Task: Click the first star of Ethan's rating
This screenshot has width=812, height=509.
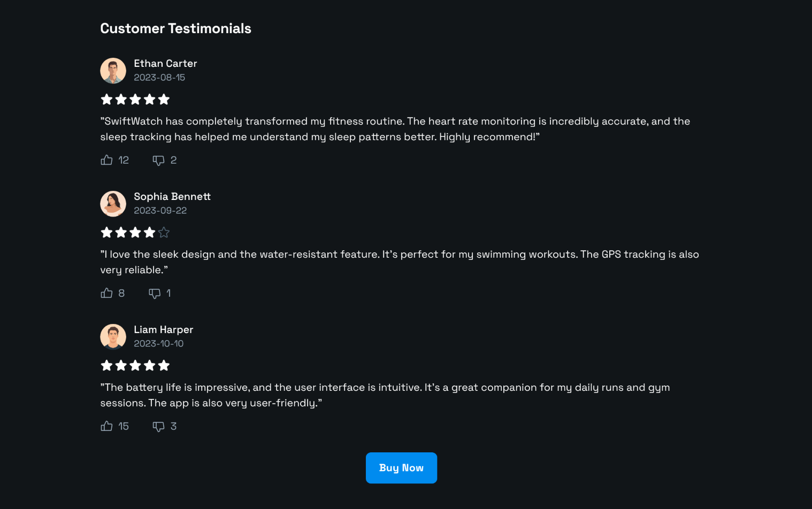Action: click(106, 99)
